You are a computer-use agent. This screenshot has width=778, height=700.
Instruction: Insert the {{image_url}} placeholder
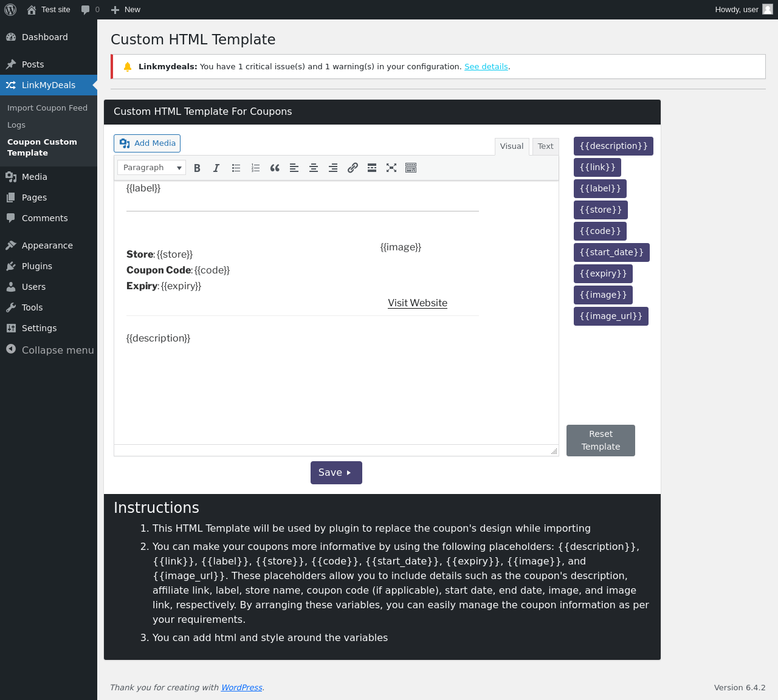[611, 316]
